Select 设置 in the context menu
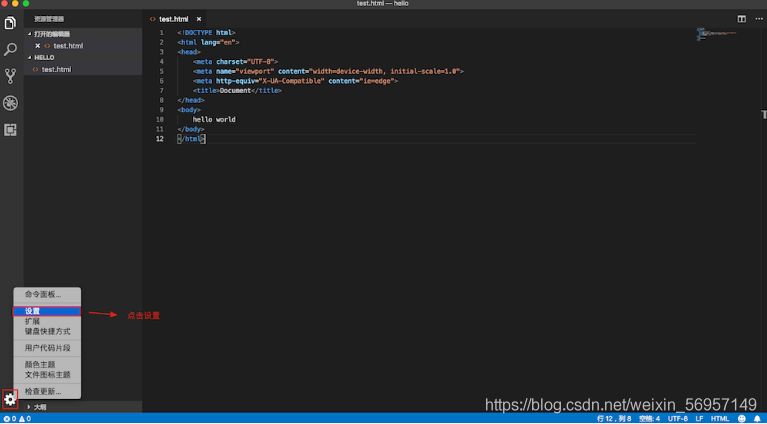 [x=47, y=311]
